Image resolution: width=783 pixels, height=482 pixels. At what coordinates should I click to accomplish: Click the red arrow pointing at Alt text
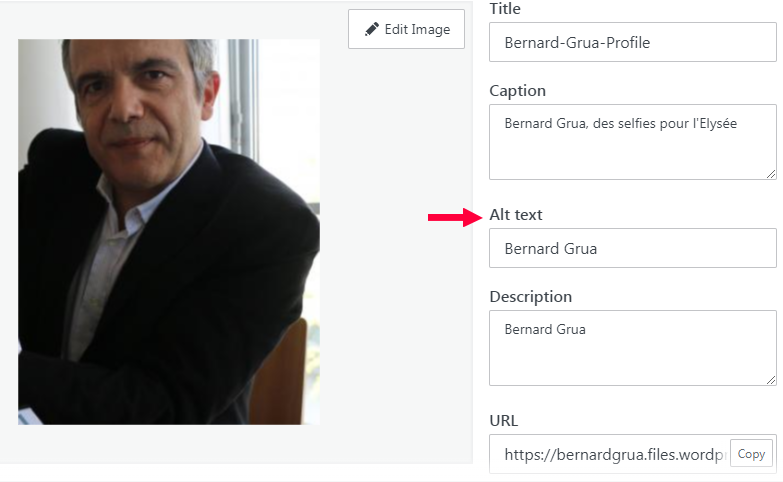coord(455,217)
